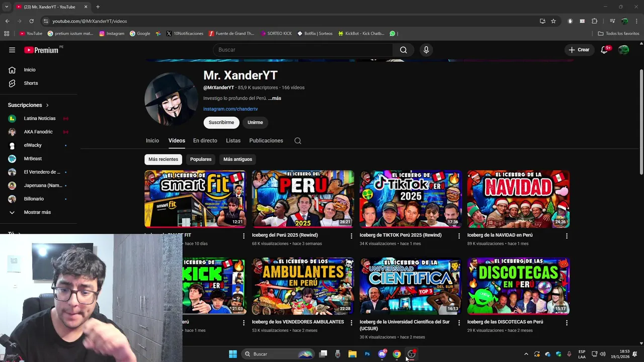Expand Suscripciones section chevron
Screen dimensions: 644x362
[x=47, y=105]
